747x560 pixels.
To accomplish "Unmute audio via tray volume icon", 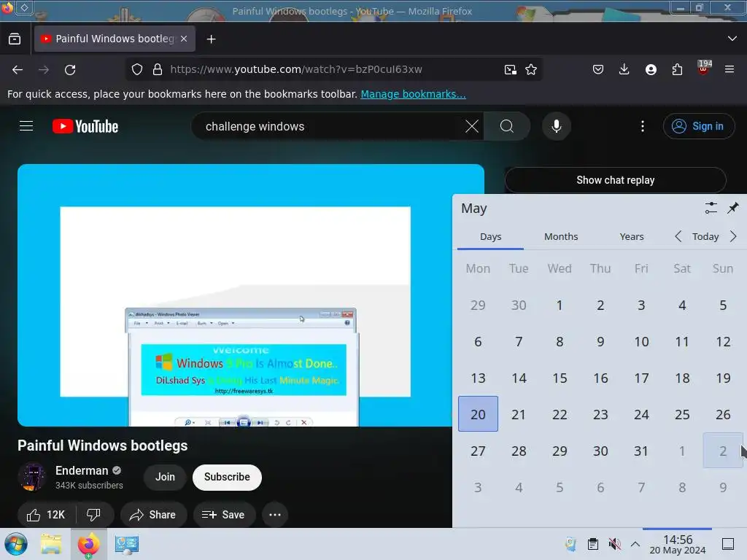I will pos(614,544).
